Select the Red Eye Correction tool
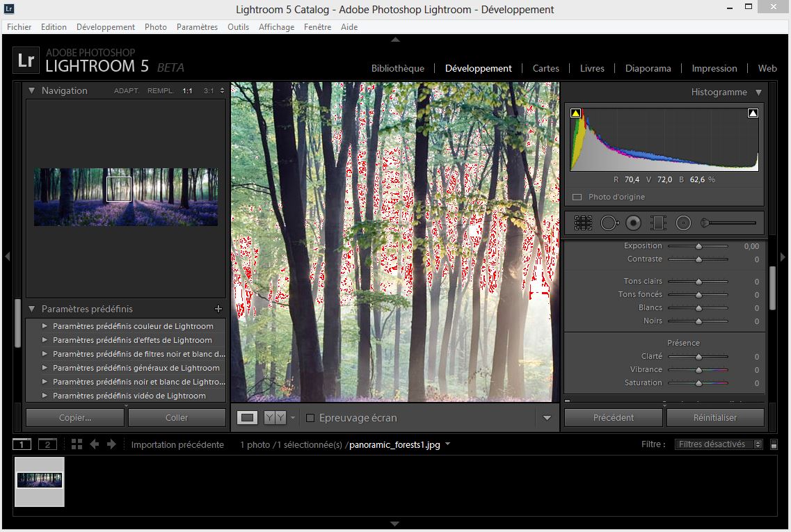791x532 pixels. [x=633, y=223]
